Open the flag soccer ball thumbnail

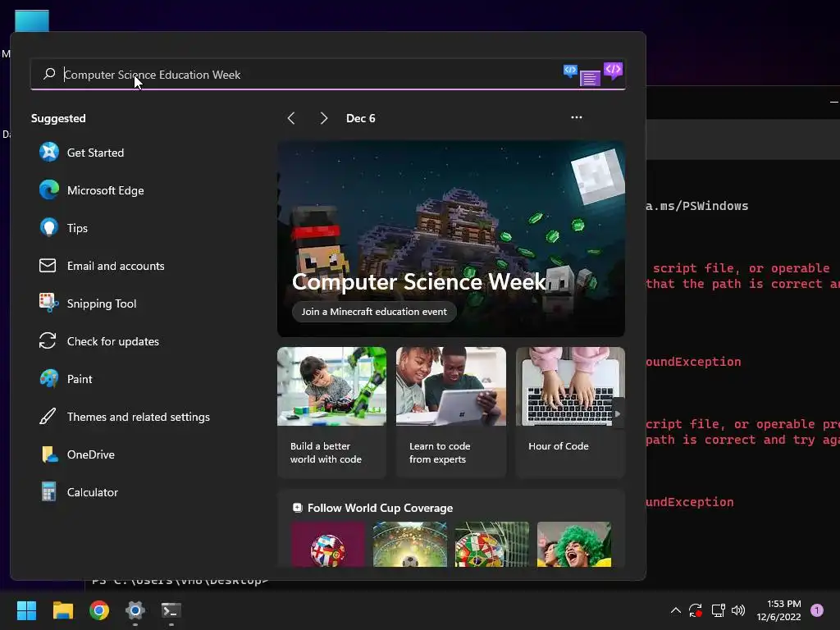328,545
